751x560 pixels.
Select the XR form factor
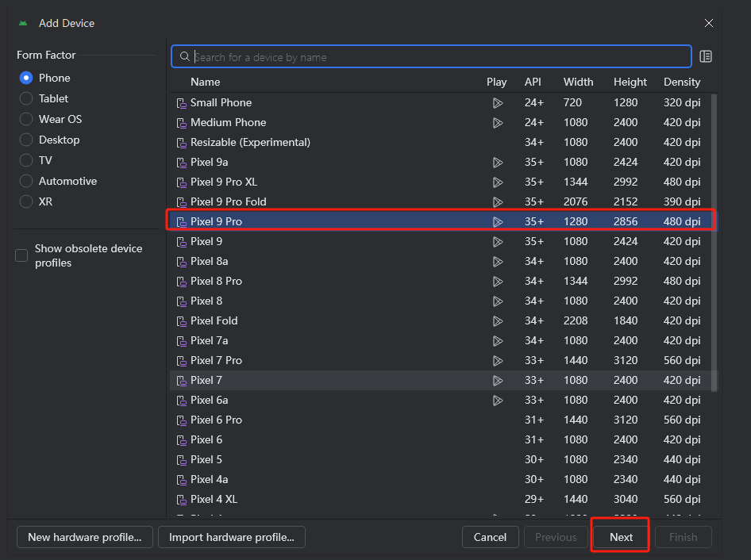pyautogui.click(x=26, y=201)
